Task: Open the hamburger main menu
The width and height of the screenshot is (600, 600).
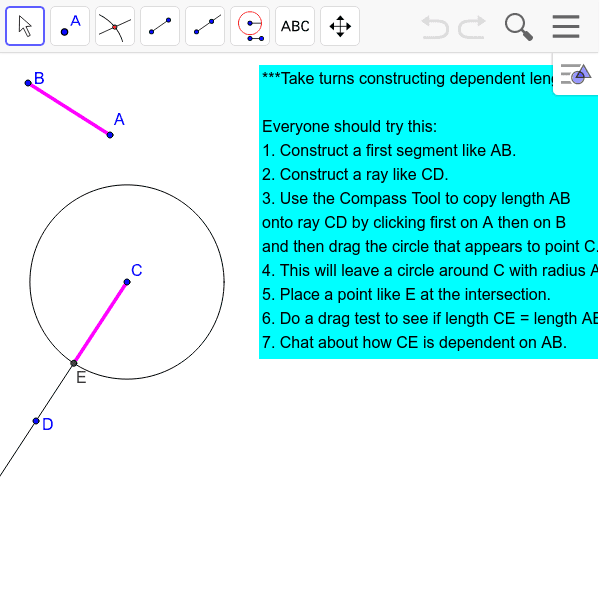Action: (x=566, y=26)
